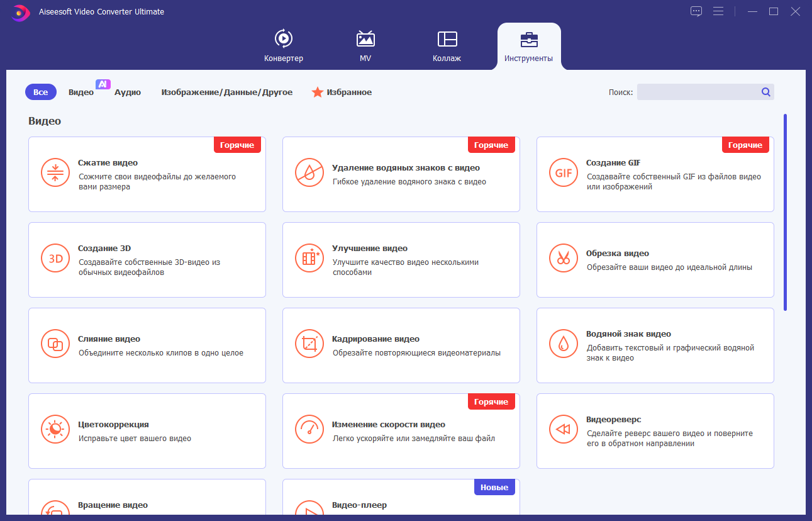Click the Слияние видео merge icon
812x521 pixels.
56,344
